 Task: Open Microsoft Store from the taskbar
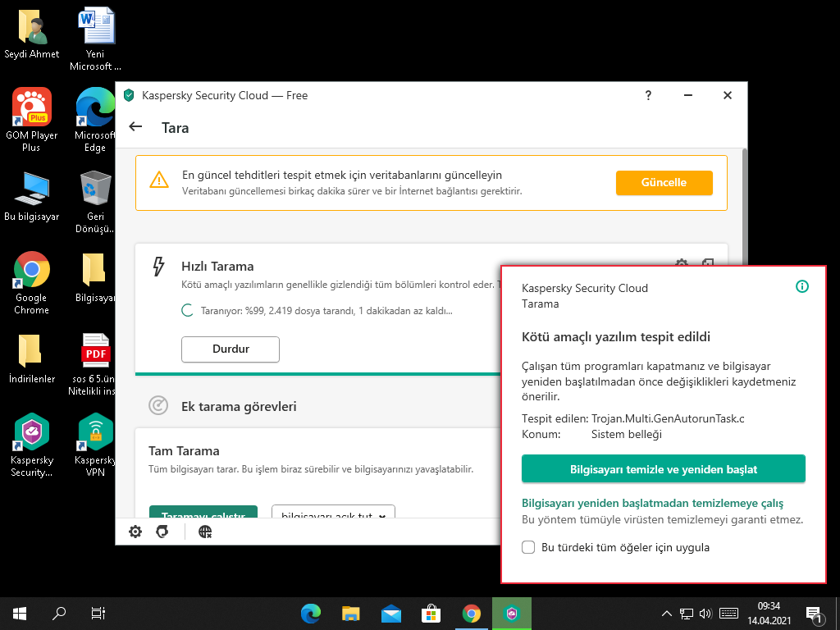[431, 614]
